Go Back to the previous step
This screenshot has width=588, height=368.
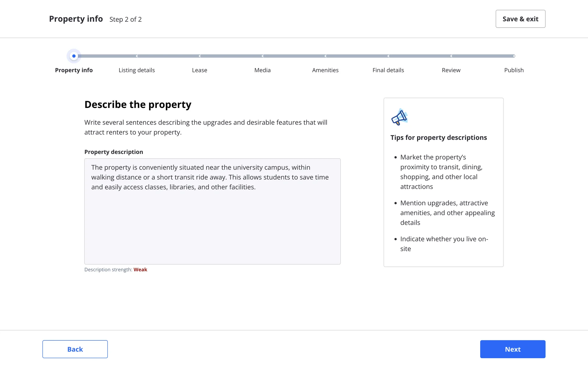click(75, 349)
